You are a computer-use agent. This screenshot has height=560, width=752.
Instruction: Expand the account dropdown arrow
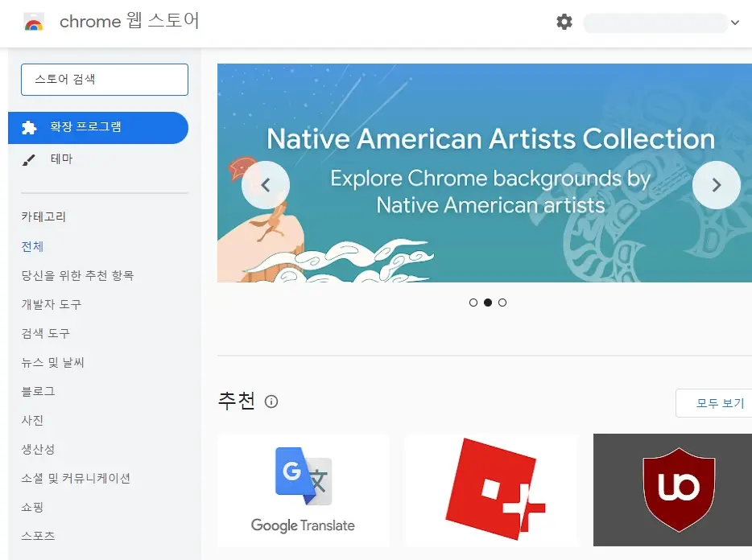click(x=735, y=23)
